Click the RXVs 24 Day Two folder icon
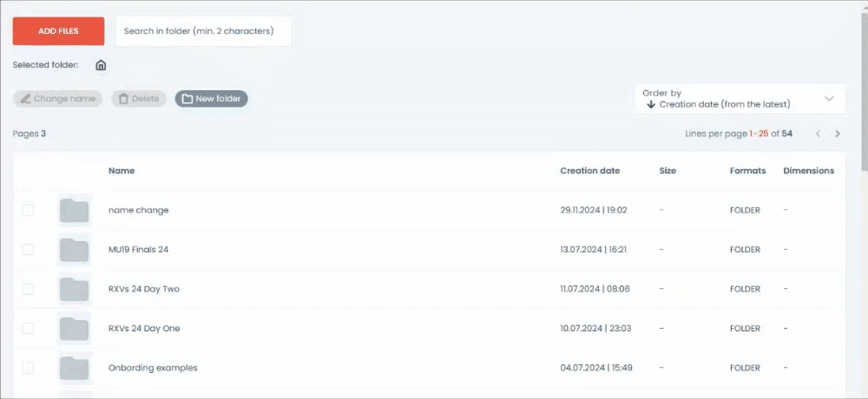The image size is (868, 399). coord(75,289)
